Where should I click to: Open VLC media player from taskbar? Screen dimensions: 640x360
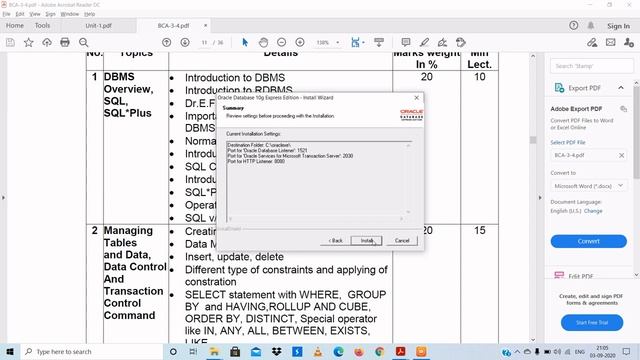pyautogui.click(x=318, y=351)
